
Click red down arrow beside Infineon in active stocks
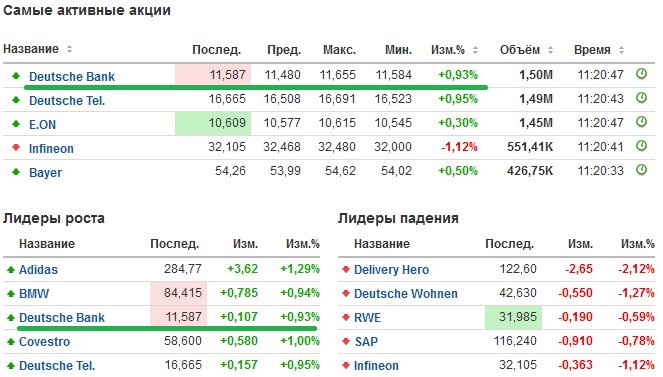16,148
